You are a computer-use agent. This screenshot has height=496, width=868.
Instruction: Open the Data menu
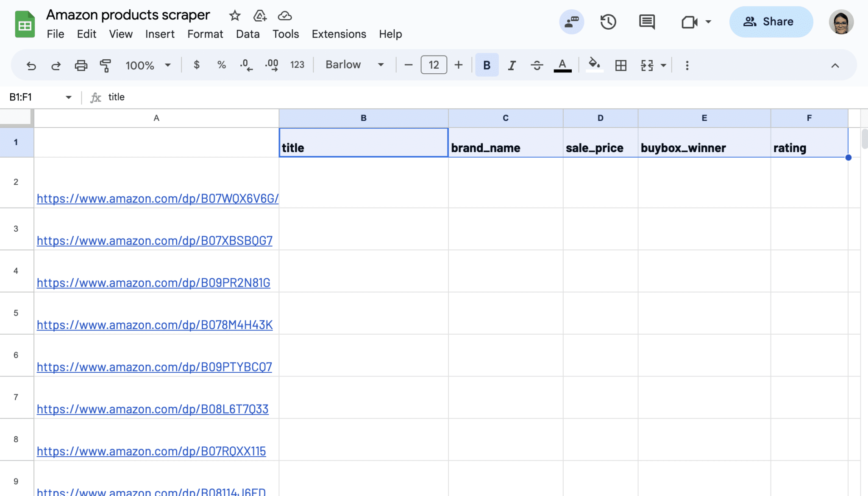tap(248, 34)
